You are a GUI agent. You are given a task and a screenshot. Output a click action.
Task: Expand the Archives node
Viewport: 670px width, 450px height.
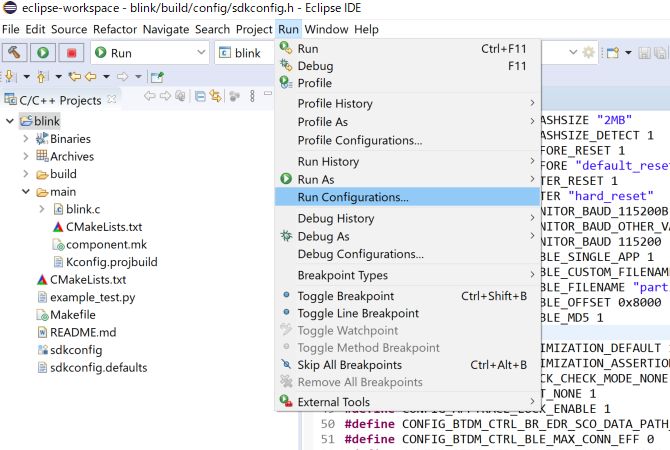point(26,156)
